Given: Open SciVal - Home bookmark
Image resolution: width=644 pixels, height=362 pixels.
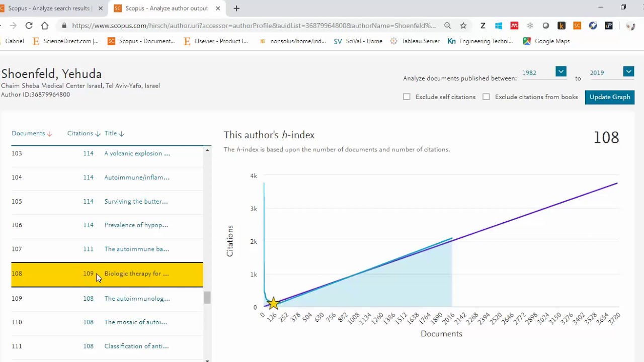Looking at the screenshot, I should point(358,41).
